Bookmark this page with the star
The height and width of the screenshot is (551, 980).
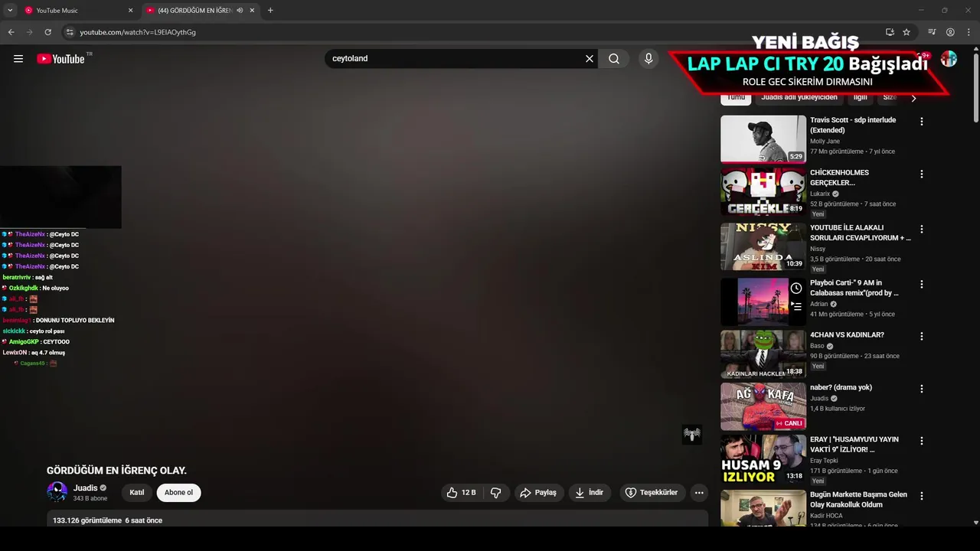906,32
